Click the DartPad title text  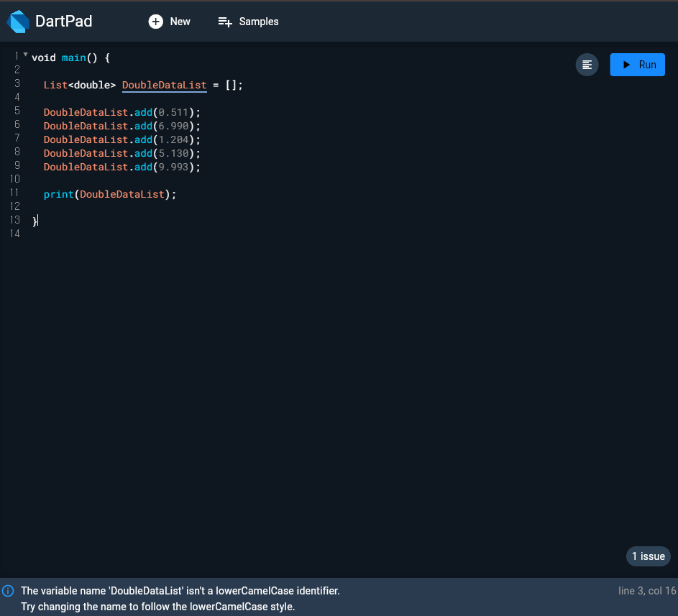[x=63, y=21]
